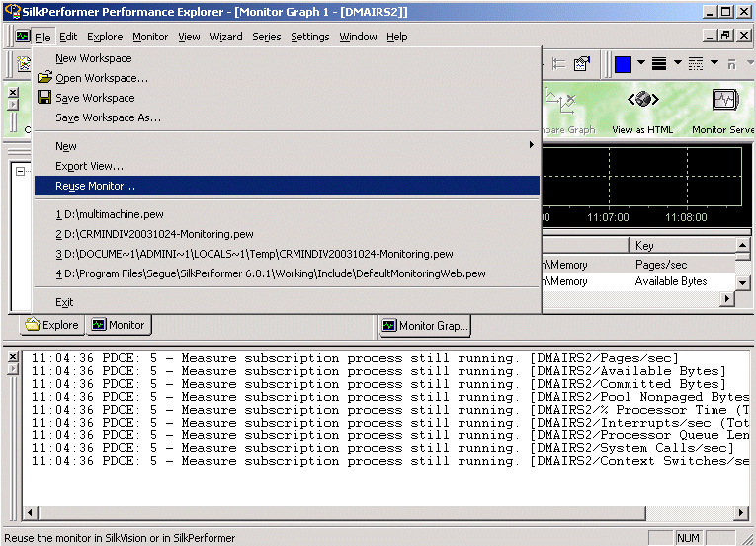Close the output log pane

pos(13,357)
